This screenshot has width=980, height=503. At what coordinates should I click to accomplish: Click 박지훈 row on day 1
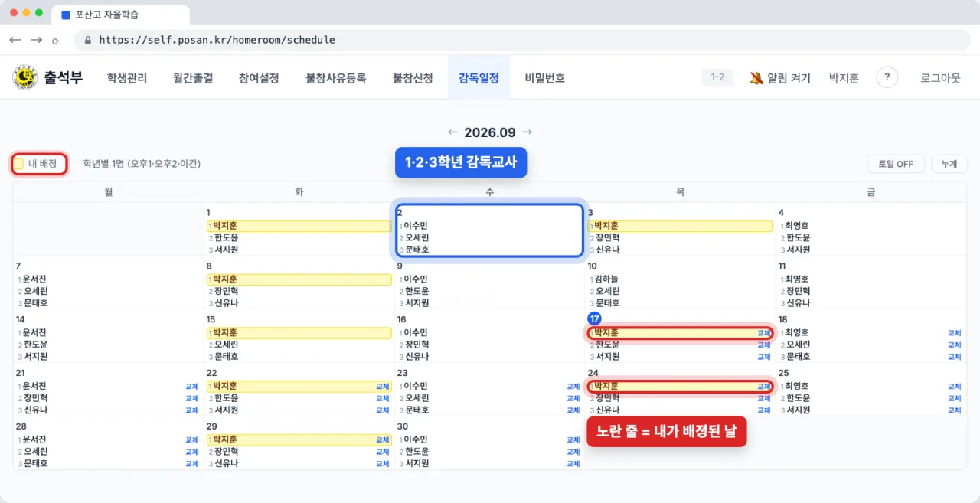[299, 226]
